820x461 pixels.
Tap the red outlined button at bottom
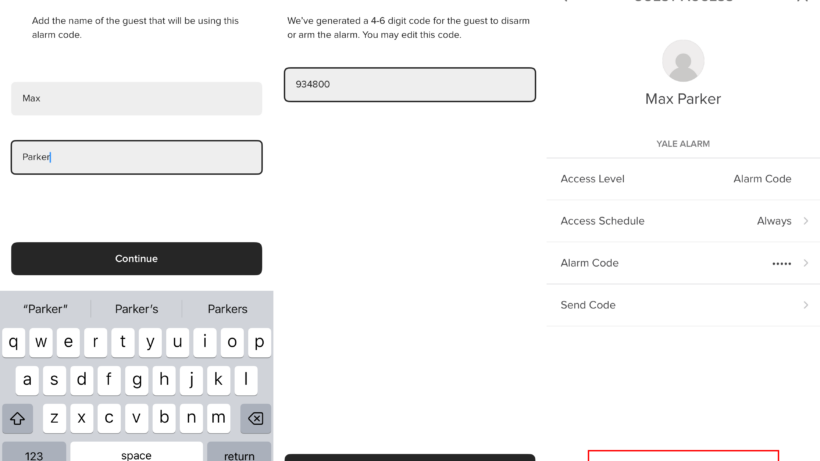(683, 455)
